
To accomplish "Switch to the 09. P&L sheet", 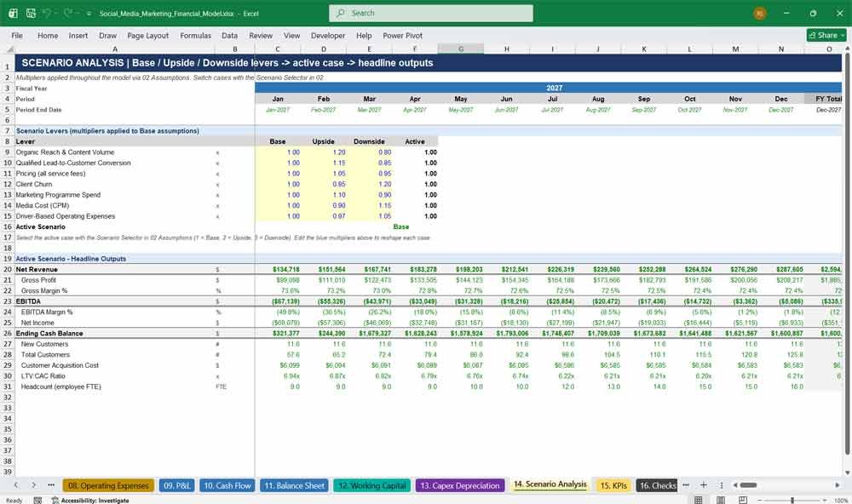I will click(x=176, y=485).
